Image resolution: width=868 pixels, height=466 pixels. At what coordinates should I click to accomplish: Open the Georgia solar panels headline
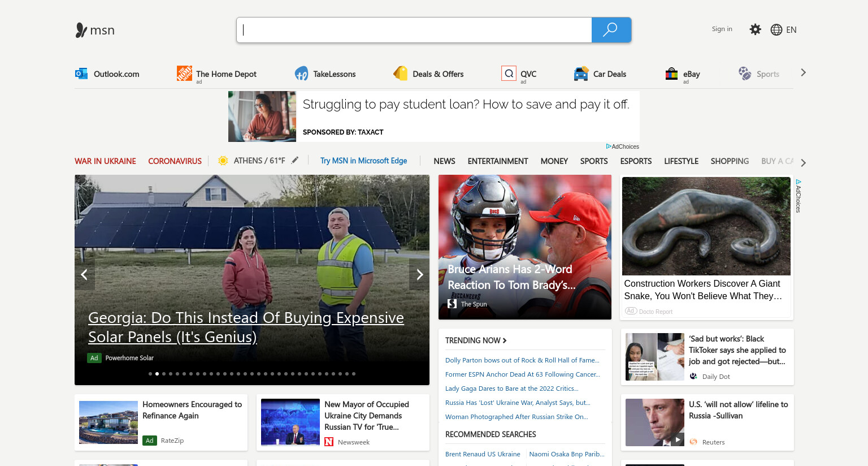point(246,327)
